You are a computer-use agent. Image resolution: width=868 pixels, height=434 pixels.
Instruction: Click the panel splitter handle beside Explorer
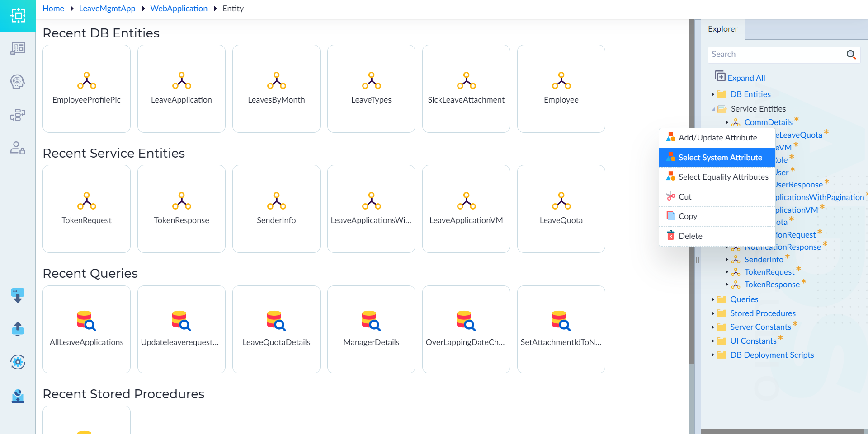[x=698, y=260]
